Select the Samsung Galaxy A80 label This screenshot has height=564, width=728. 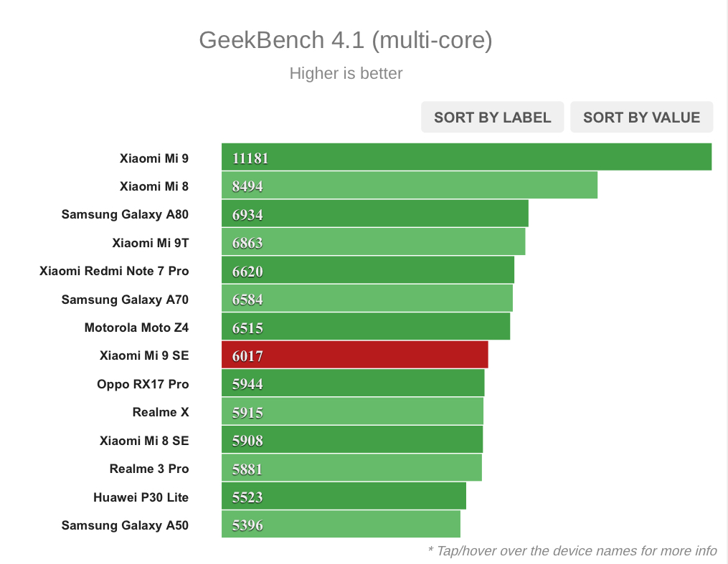(125, 214)
